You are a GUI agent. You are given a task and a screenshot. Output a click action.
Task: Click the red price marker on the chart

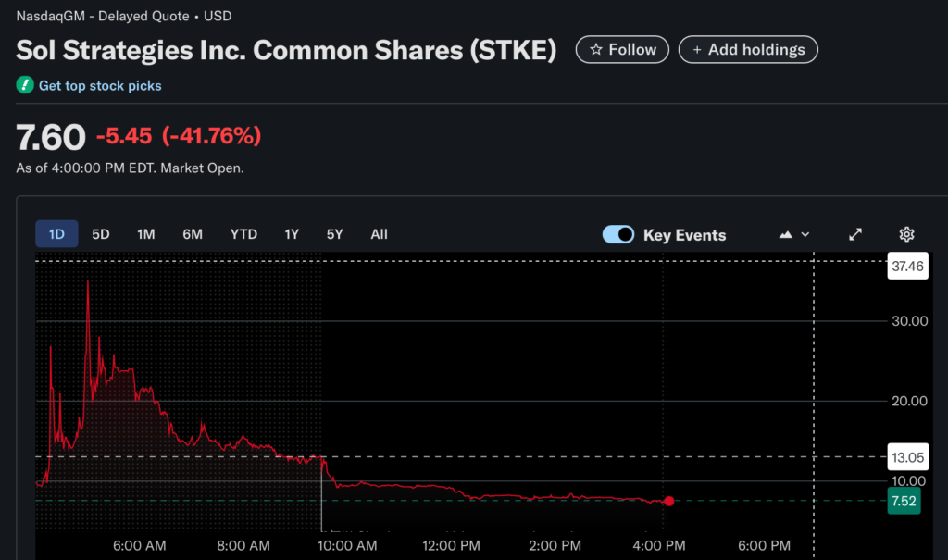(x=669, y=501)
